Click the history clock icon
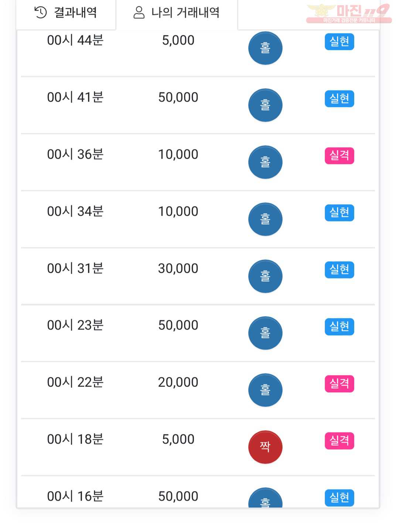Image resolution: width=396 pixels, height=532 pixels. [x=40, y=13]
